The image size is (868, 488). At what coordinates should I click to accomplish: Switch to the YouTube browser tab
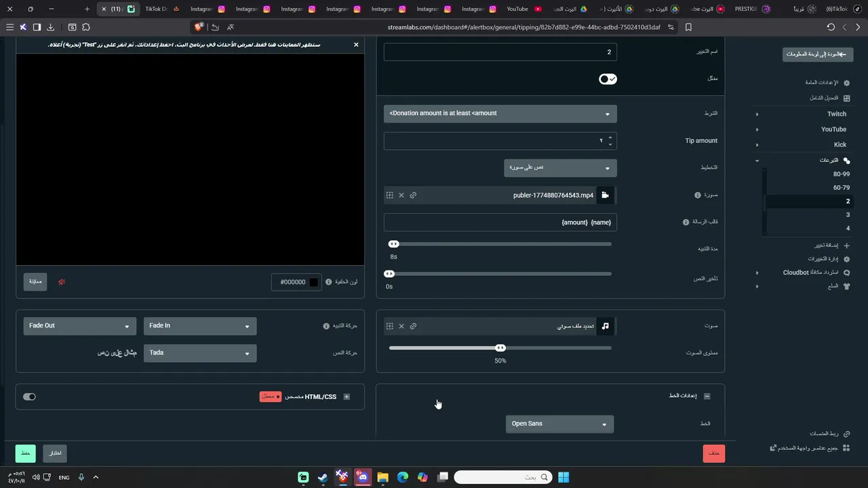tap(524, 9)
